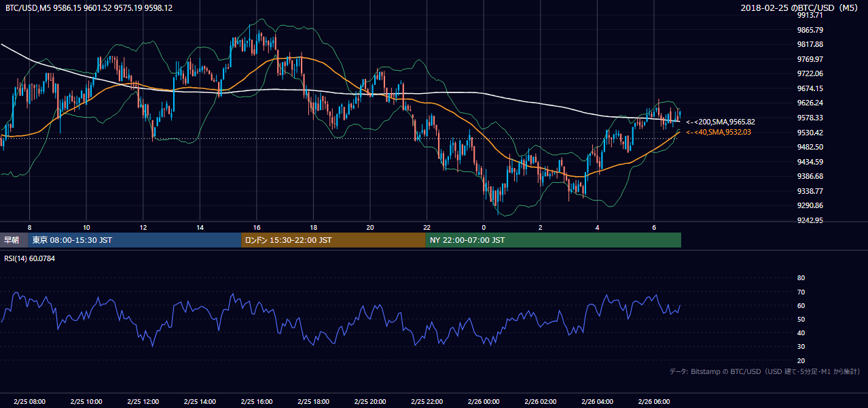Click the 2/25 18:00 date axis label
Screen dimensions: 868x408
coord(313,402)
